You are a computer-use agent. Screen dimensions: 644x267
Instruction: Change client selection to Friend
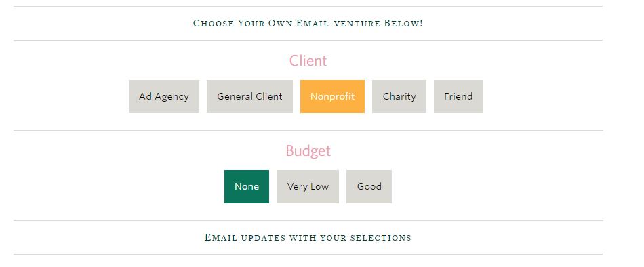pos(458,96)
